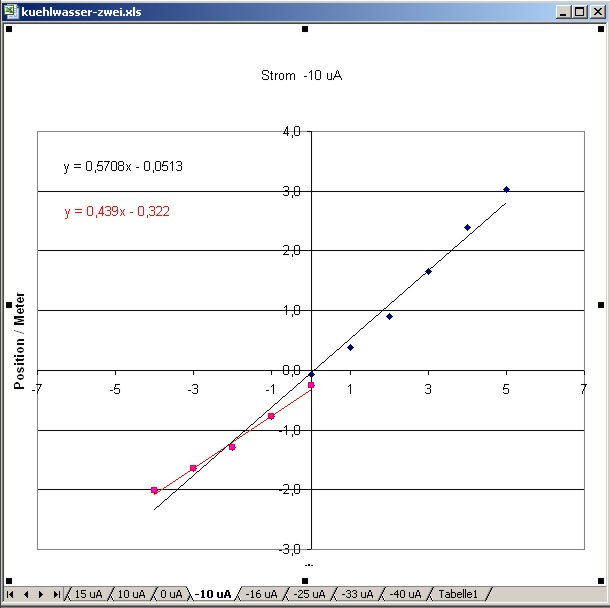Maximize the workbook window

581,11
